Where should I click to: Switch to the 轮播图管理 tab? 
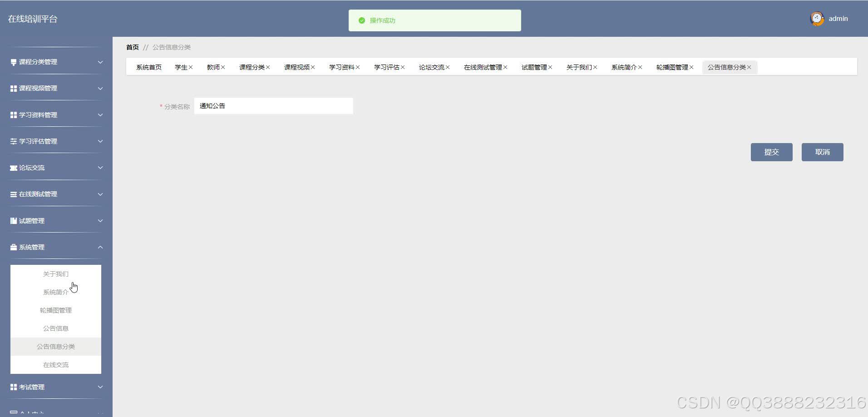pos(672,67)
